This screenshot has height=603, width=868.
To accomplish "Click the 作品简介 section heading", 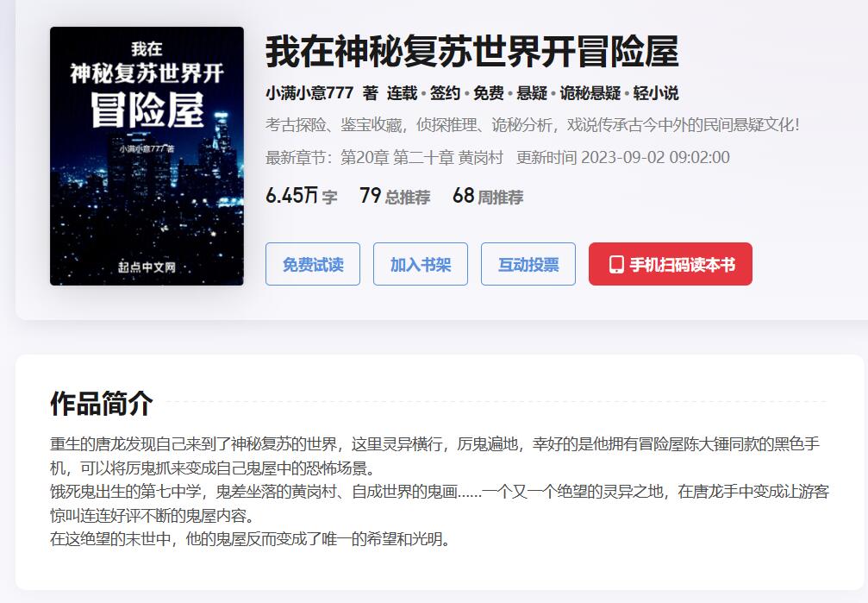I will pos(101,403).
